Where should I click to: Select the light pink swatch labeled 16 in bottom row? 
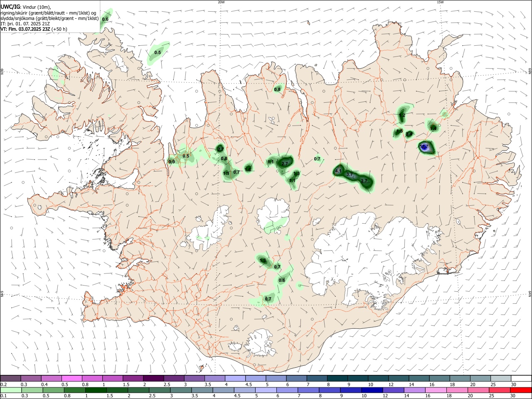(x=436, y=390)
